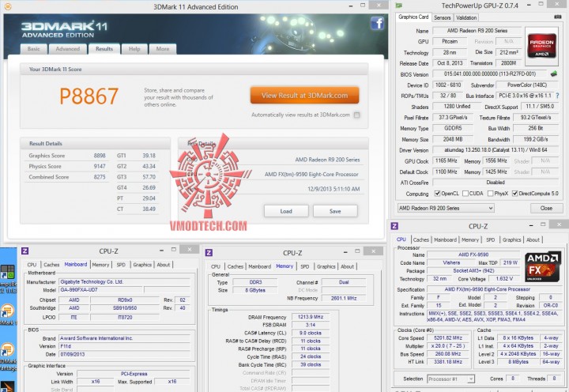Click View Result at 3DMark.com button

[x=305, y=96]
